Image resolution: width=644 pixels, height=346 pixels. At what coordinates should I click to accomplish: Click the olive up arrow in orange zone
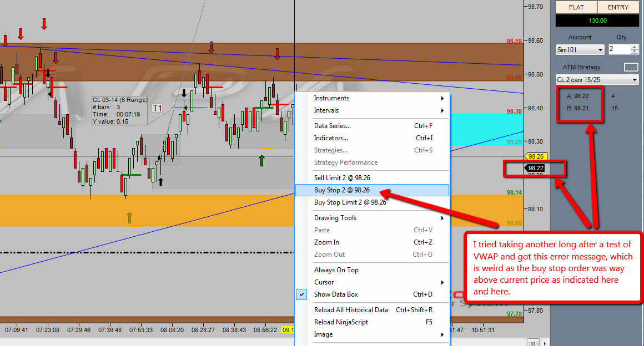pos(129,217)
